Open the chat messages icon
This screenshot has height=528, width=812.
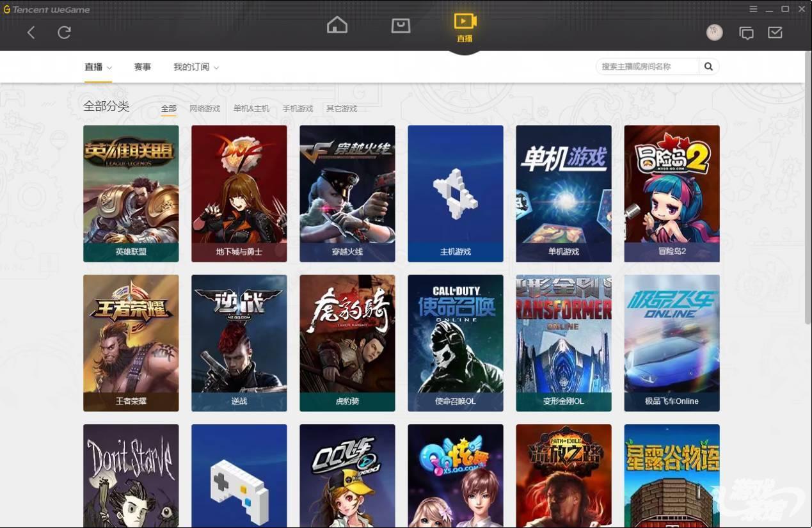pyautogui.click(x=746, y=33)
